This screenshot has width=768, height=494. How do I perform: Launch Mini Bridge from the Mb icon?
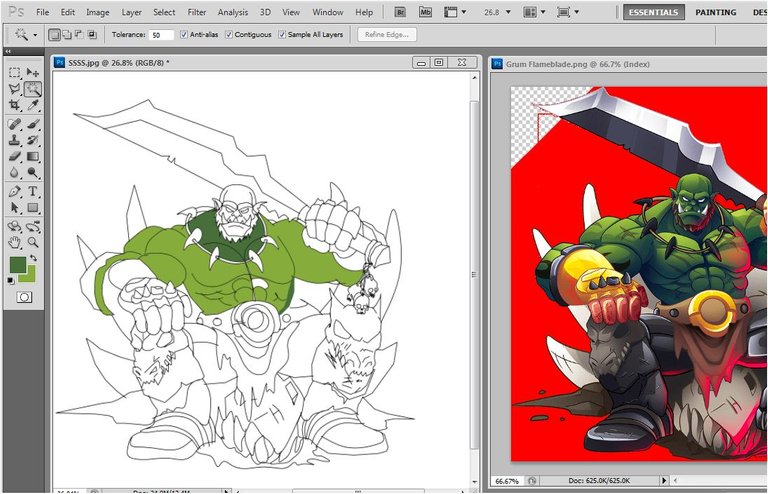coord(425,12)
